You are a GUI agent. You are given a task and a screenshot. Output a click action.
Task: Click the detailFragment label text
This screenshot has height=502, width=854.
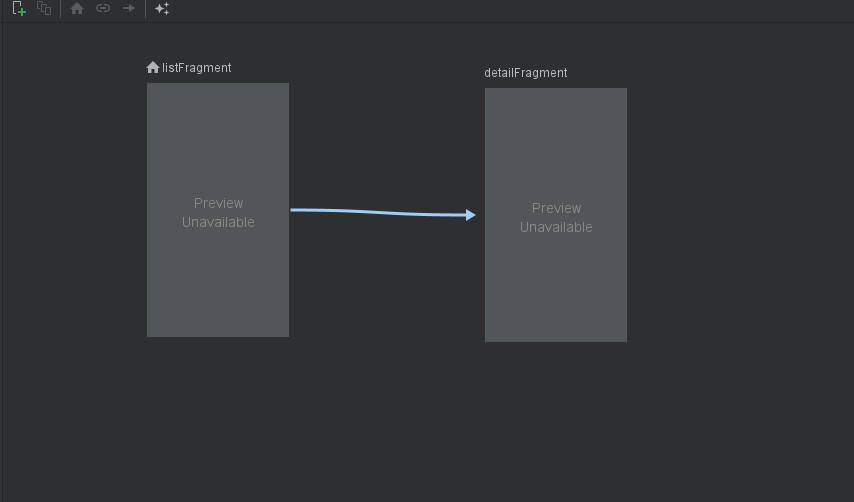click(x=526, y=73)
